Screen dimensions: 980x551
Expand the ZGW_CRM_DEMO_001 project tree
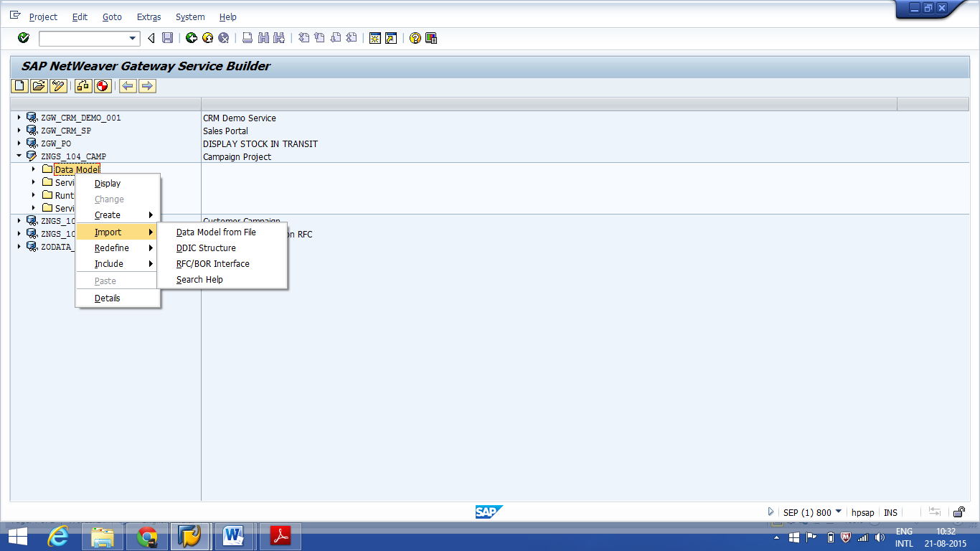19,117
